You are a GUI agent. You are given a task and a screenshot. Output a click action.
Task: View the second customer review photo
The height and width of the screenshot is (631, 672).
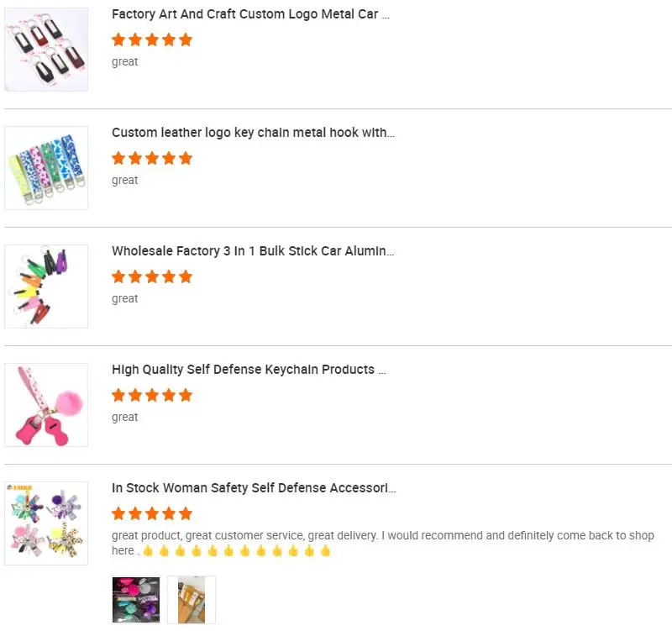tap(192, 599)
